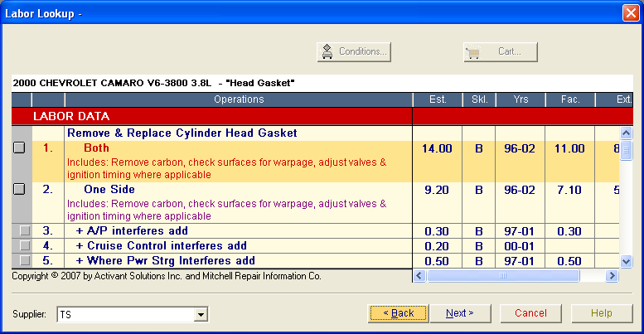644x334 pixels.
Task: Click the Conditions button icon
Action: click(x=327, y=51)
